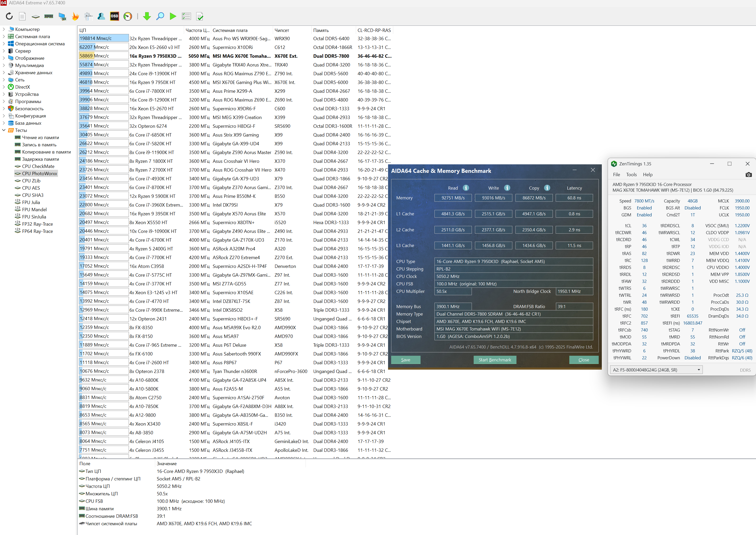Viewport: 756px width, 535px height.
Task: Select the CPU AES test item
Action: [31, 188]
